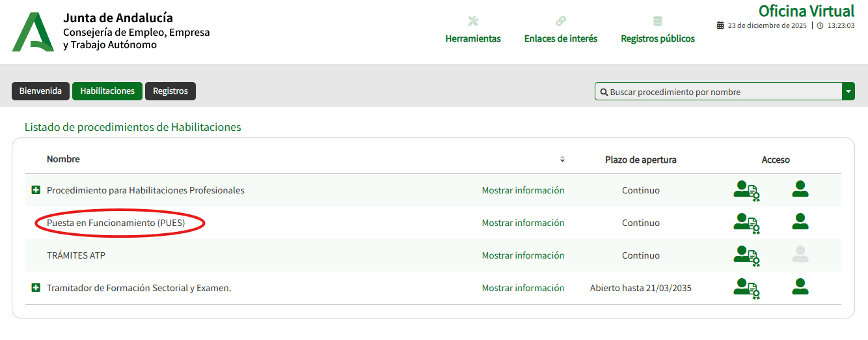Screen dimensions: 868x340
Task: Open certificate access for Puesta en Funcionamiento
Action: click(746, 223)
